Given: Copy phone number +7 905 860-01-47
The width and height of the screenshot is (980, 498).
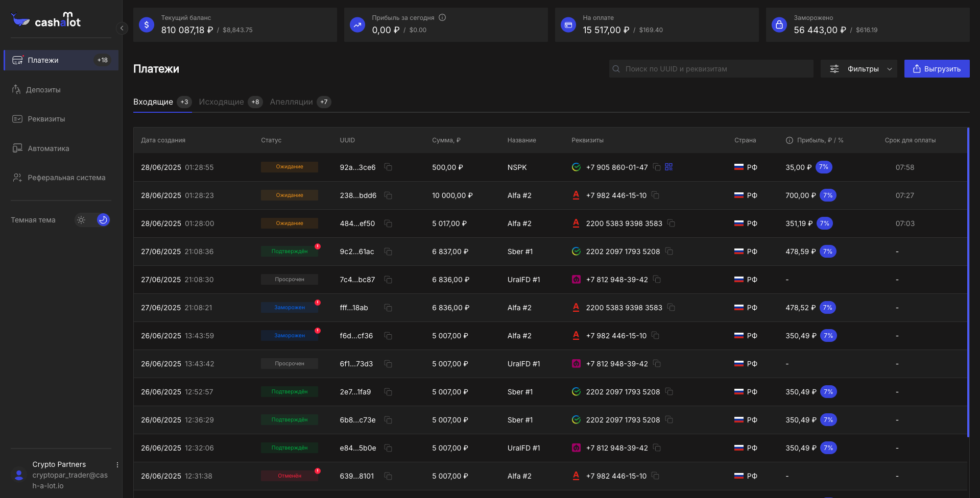Looking at the screenshot, I should (x=657, y=167).
